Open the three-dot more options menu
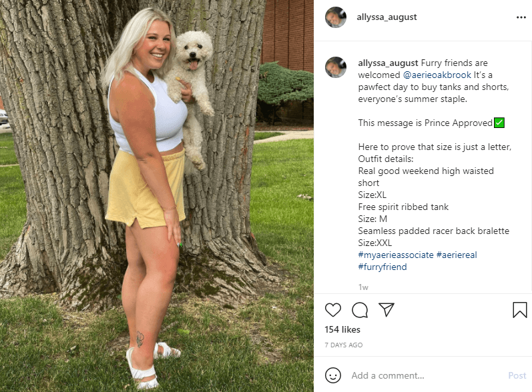 click(521, 17)
